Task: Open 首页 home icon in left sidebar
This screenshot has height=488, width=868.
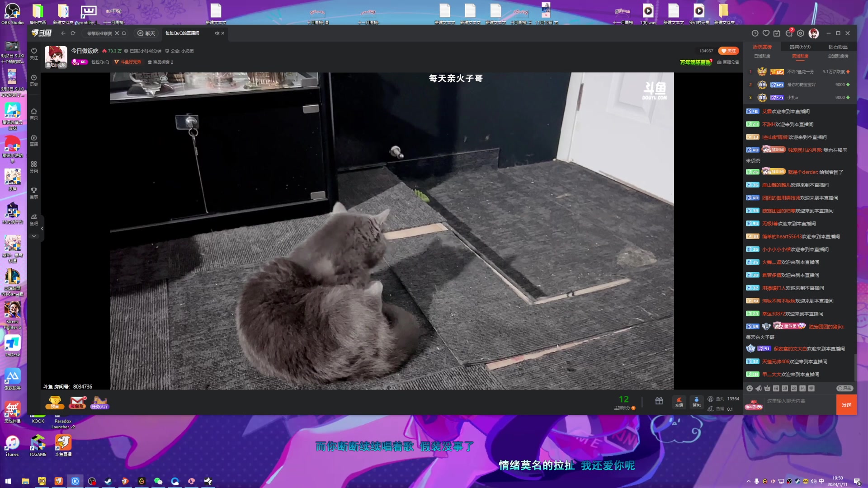Action: pyautogui.click(x=34, y=113)
